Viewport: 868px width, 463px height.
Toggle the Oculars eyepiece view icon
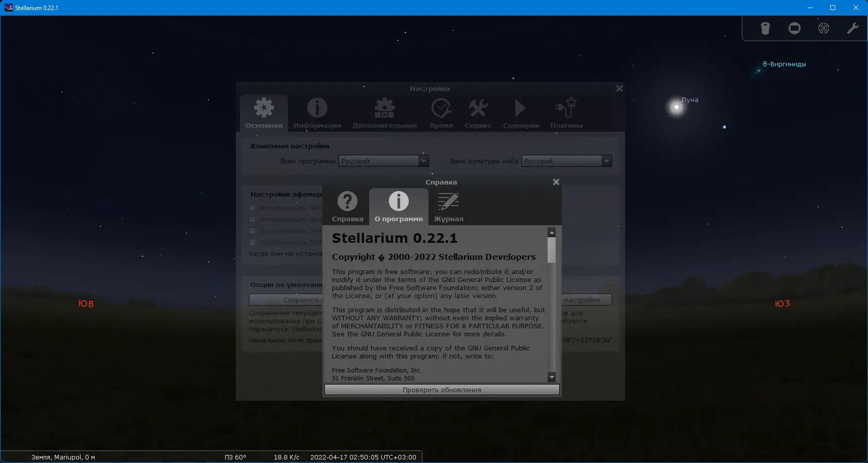click(765, 28)
